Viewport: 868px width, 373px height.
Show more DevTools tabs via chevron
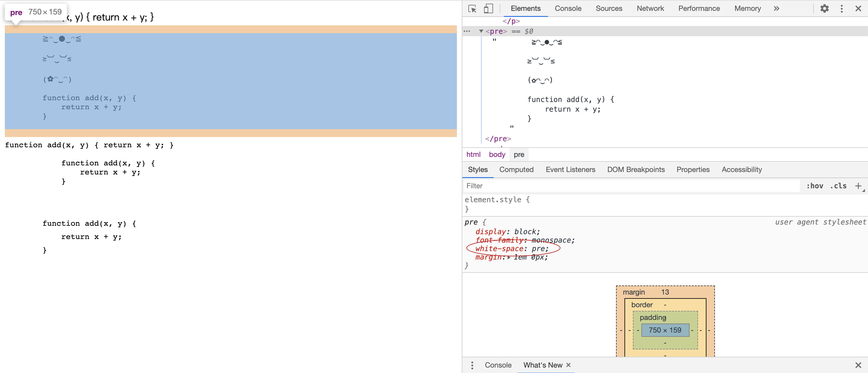pos(776,9)
